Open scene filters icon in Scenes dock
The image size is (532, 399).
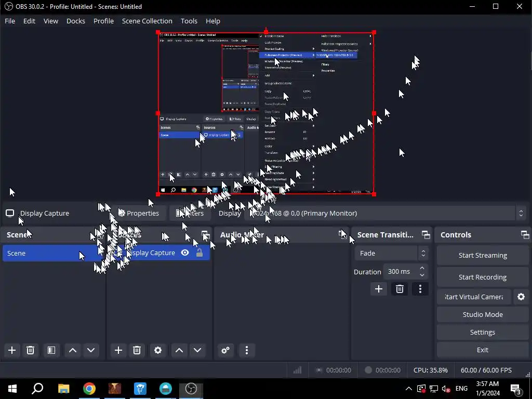click(51, 350)
